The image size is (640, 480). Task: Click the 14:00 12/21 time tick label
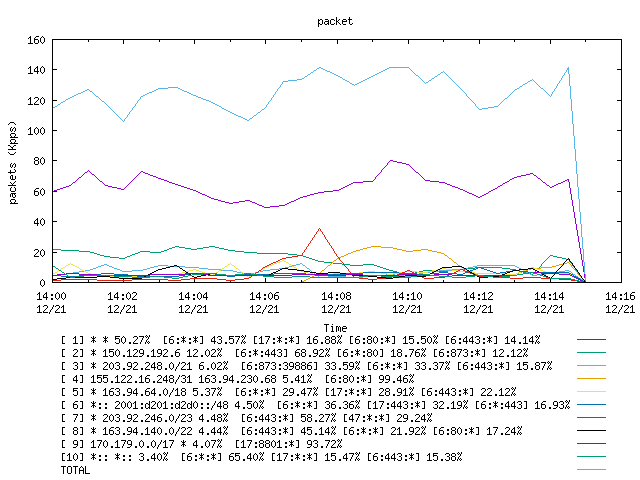[x=51, y=302]
